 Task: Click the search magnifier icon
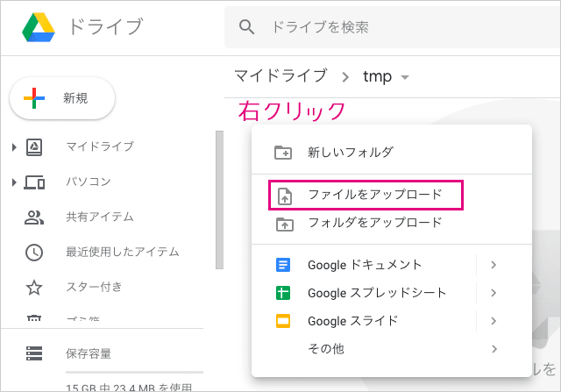tap(246, 27)
